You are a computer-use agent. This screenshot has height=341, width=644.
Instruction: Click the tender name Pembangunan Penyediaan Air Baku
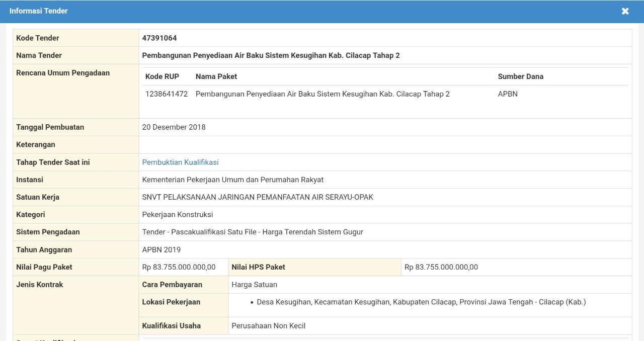tap(270, 55)
